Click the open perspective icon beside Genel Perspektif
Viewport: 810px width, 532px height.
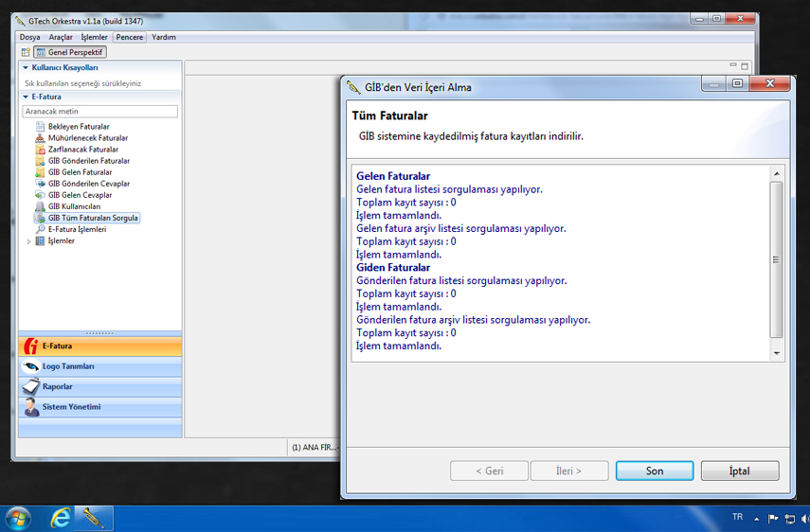[26, 52]
